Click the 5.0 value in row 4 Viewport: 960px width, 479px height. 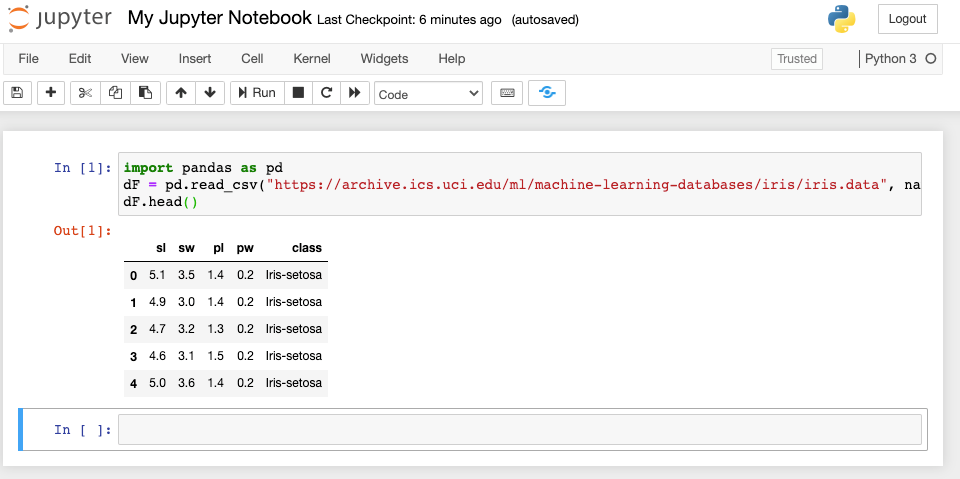point(157,383)
